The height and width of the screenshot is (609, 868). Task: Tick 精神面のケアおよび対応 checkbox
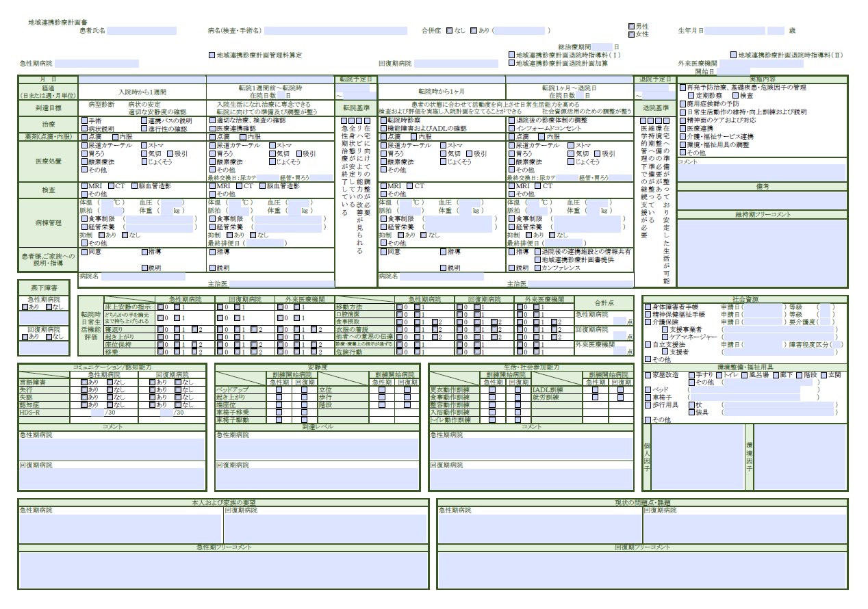tap(682, 120)
